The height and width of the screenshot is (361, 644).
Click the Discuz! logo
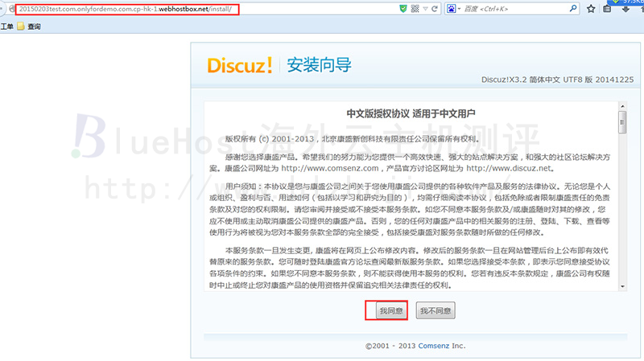click(x=239, y=65)
